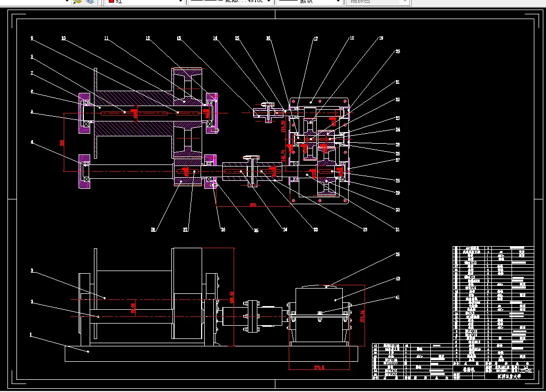The height and width of the screenshot is (392, 546).
Task: Select the 271.24 vertical dimension on the gearbox
Action: (x=363, y=316)
